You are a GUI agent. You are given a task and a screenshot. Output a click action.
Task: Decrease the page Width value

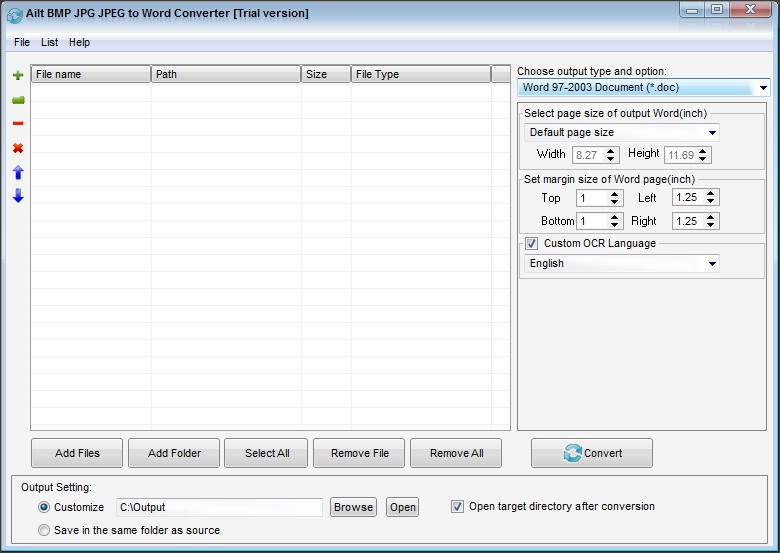610,159
